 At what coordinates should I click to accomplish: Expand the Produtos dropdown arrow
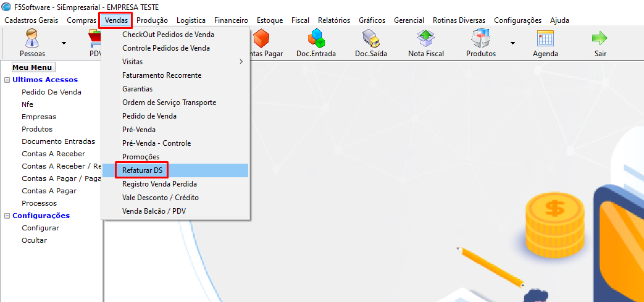pos(512,43)
